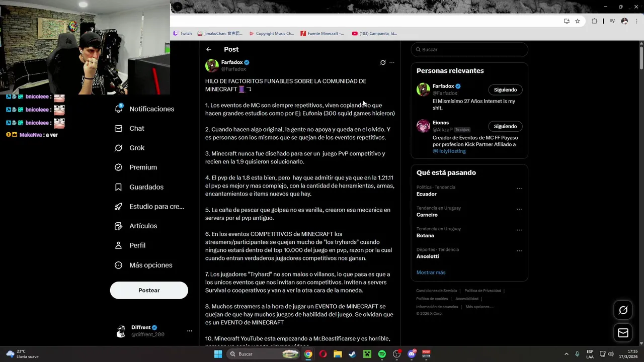Open options dots for Botana trend
The image size is (644, 362).
click(519, 230)
